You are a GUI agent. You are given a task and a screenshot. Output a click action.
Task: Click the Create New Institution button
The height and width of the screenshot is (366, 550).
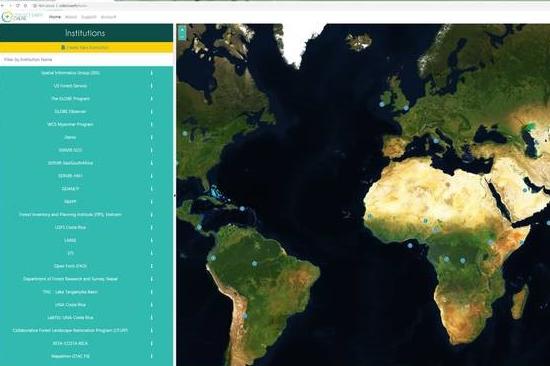pyautogui.click(x=86, y=47)
